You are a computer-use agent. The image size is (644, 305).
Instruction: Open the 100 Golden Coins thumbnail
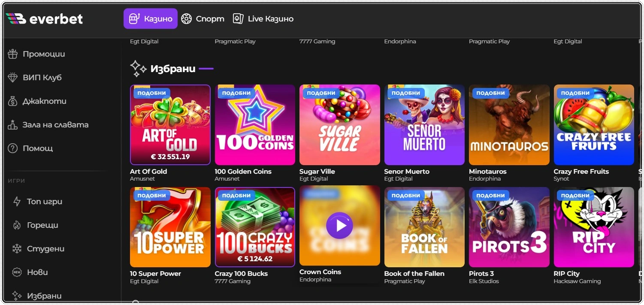(255, 125)
